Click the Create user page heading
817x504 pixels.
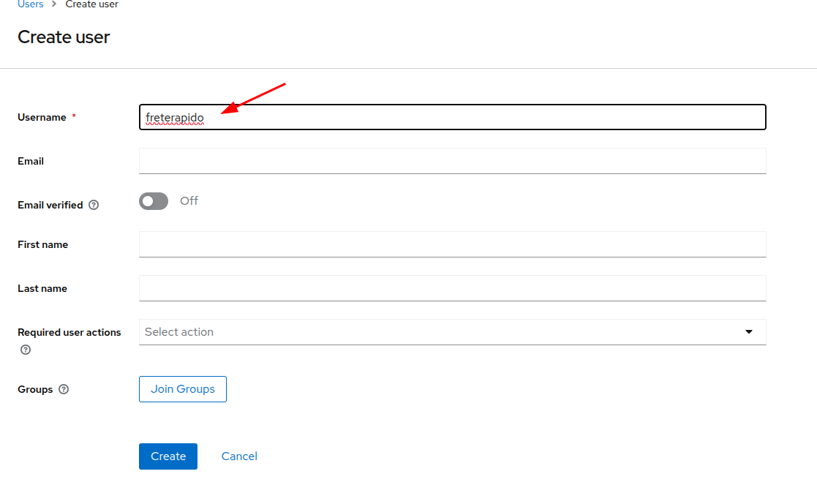tap(64, 37)
